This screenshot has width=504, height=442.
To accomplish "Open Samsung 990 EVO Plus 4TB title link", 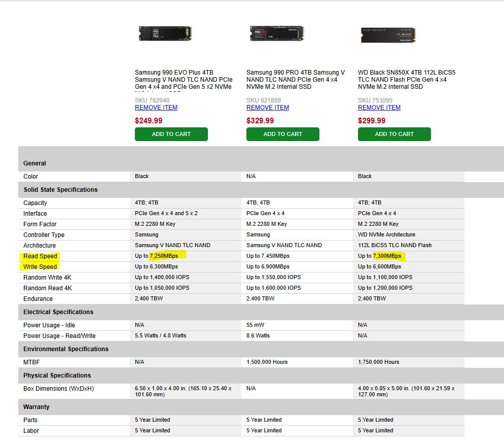I will pyautogui.click(x=184, y=80).
